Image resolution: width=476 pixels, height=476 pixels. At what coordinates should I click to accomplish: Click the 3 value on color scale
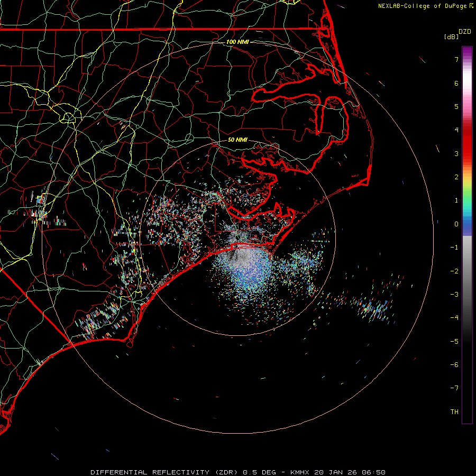coord(456,153)
